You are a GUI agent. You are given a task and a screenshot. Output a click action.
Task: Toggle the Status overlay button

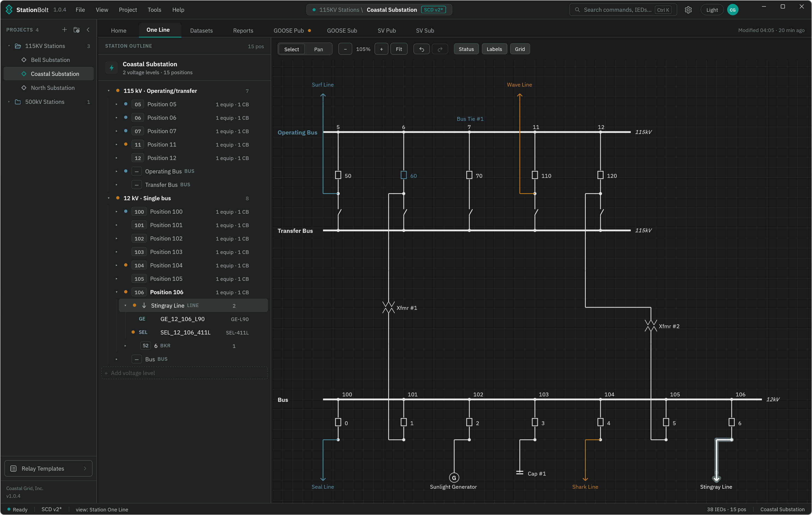[466, 49]
